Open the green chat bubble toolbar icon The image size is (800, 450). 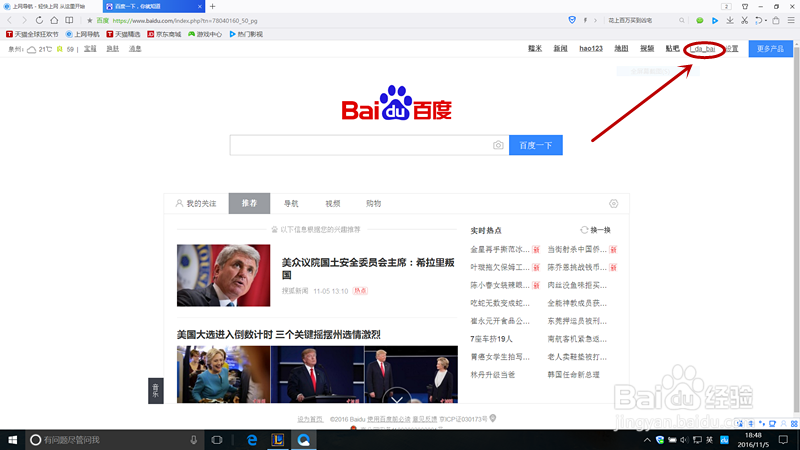pyautogui.click(x=699, y=20)
